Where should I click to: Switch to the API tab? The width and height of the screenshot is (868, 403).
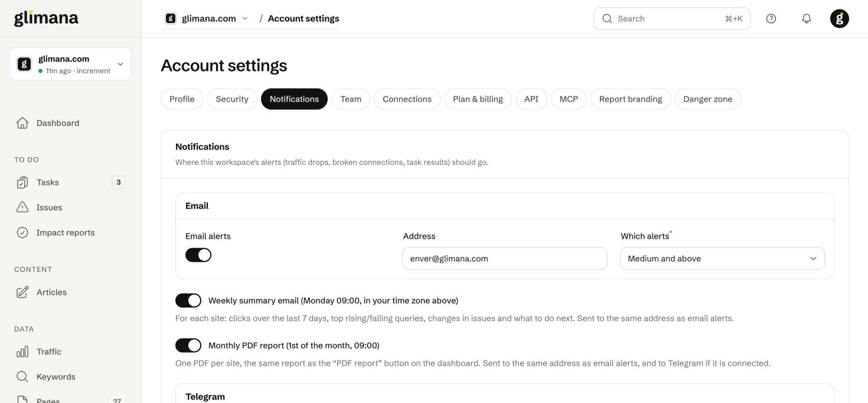pos(531,99)
